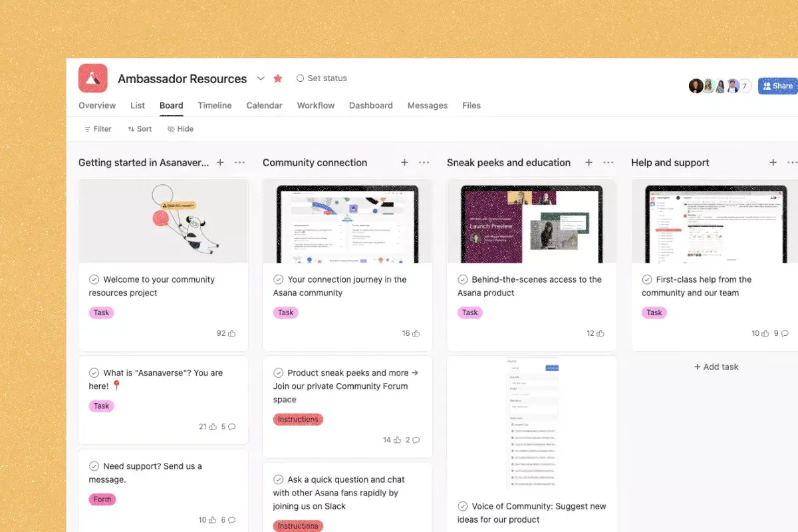Add a task with the Sneak peeks plus icon
This screenshot has width=798, height=532.
(589, 162)
